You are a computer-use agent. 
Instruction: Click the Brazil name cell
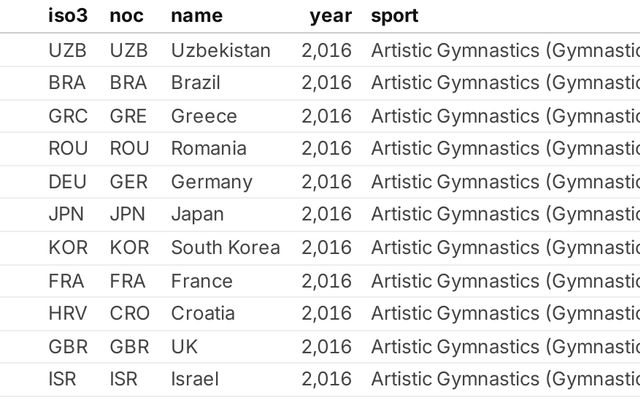[196, 83]
